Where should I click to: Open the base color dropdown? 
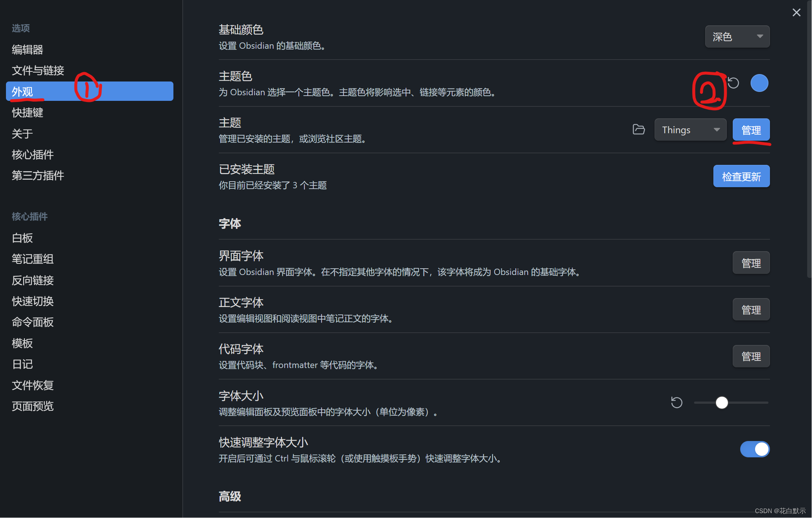pos(737,36)
